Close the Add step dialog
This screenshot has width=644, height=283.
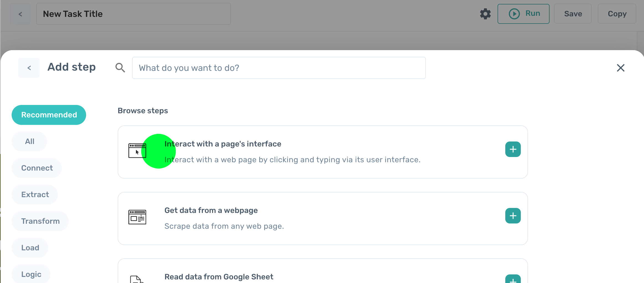click(620, 68)
